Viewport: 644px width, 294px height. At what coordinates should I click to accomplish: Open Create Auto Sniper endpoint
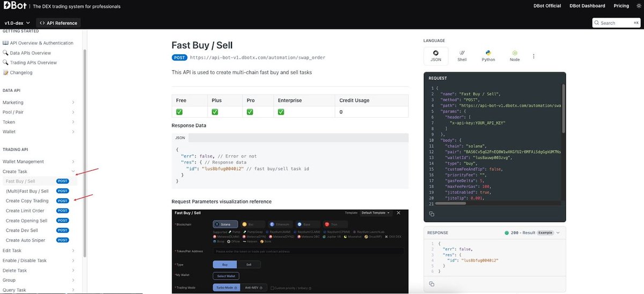(38, 240)
